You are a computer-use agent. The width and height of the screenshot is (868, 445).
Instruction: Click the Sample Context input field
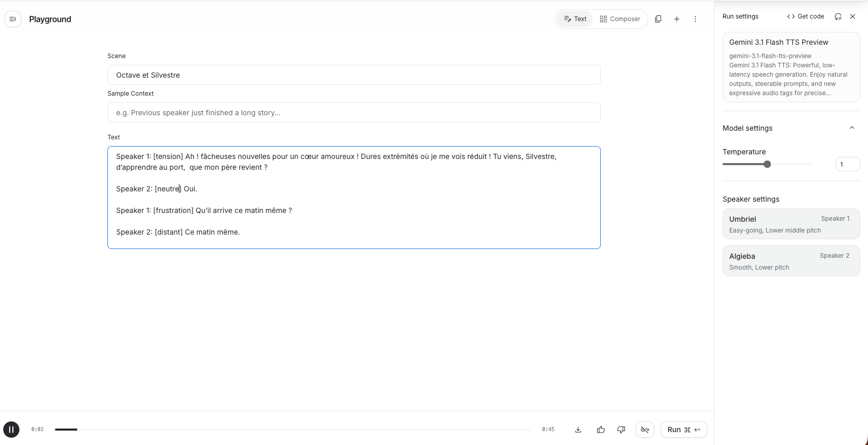point(354,113)
